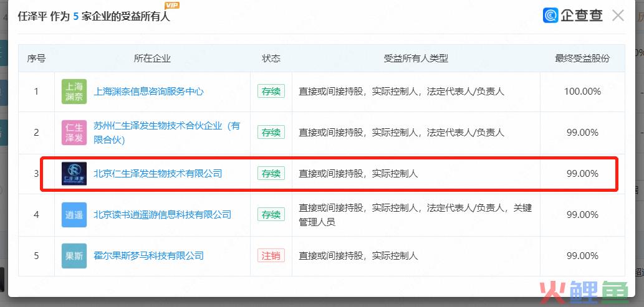Click 存续 status tag for 北京读书逍遥游
Viewport: 644px width, 307px height.
coord(271,214)
